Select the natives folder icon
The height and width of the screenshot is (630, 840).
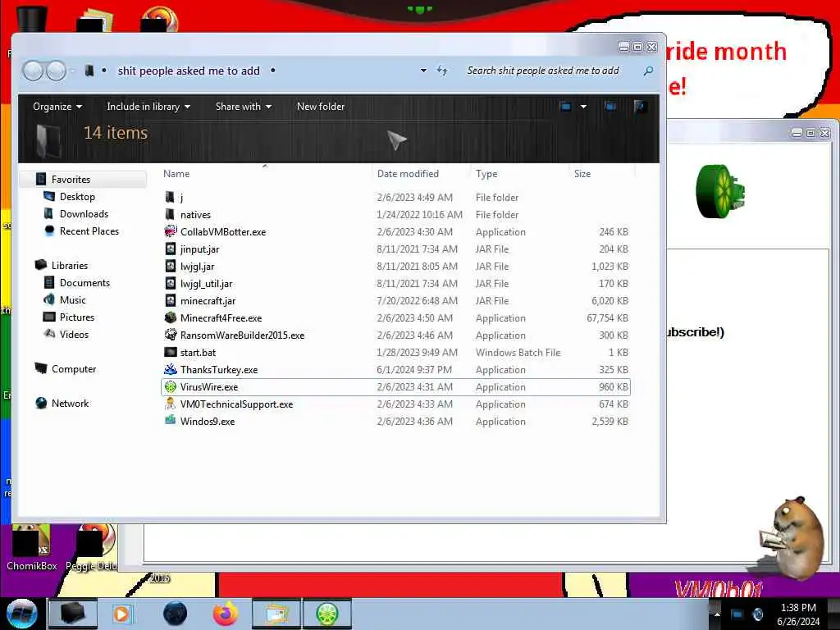coord(171,214)
